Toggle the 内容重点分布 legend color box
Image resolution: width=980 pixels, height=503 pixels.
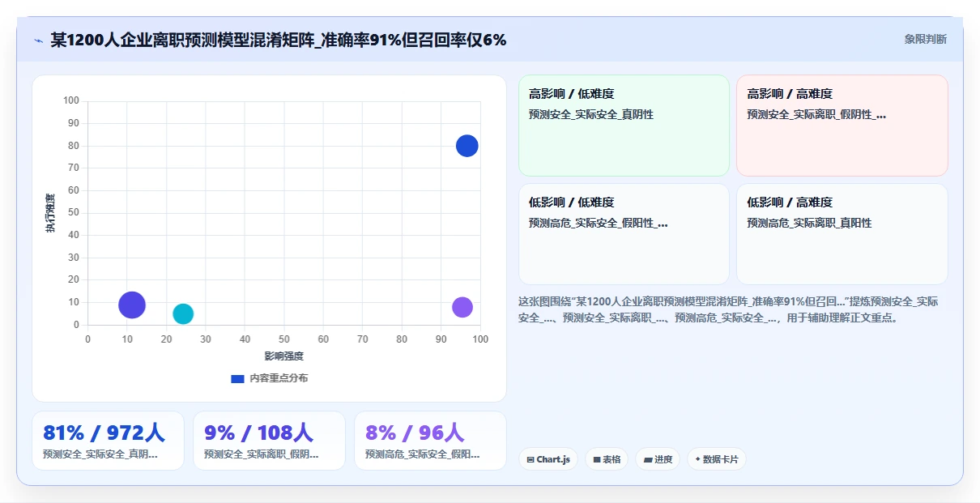[x=237, y=378]
